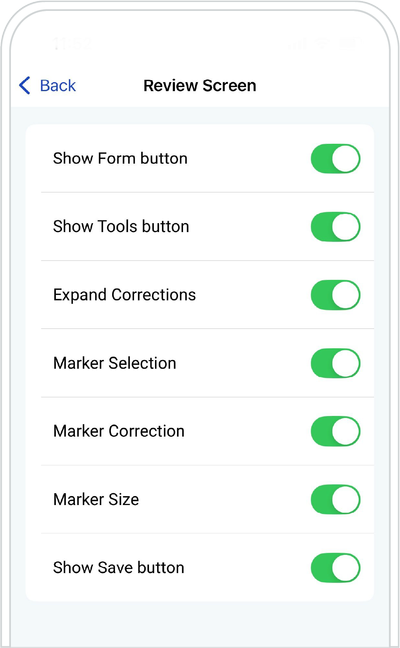Select the Show Save button label

119,567
